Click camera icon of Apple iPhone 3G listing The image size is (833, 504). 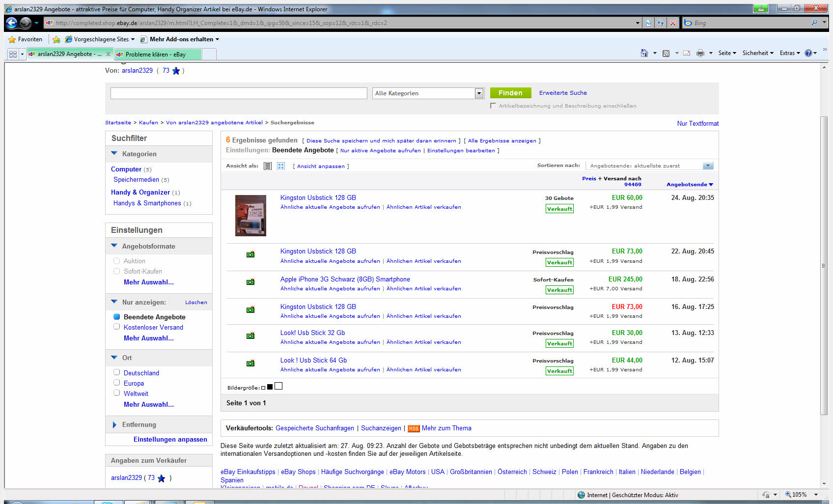(x=250, y=282)
